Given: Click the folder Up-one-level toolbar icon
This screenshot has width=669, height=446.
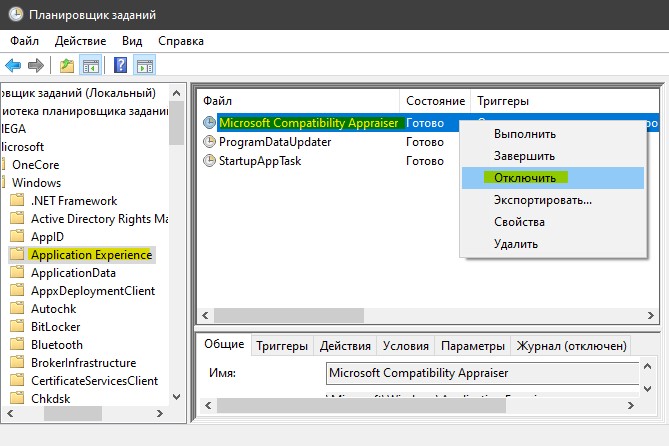Looking at the screenshot, I should tap(67, 66).
